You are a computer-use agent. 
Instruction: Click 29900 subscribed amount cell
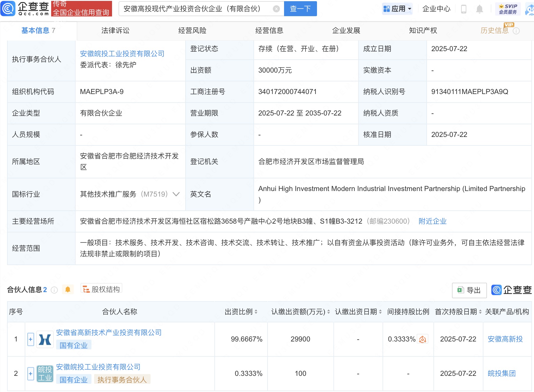[x=301, y=339]
